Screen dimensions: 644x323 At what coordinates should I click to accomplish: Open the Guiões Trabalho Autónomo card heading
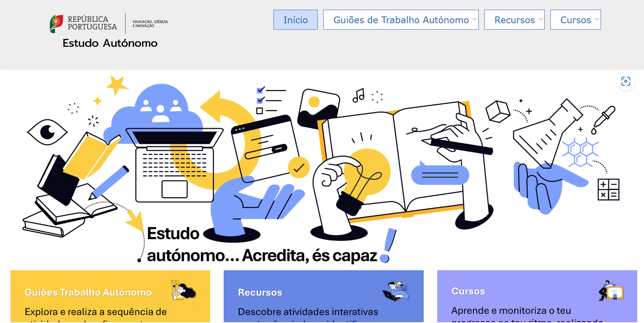[88, 292]
